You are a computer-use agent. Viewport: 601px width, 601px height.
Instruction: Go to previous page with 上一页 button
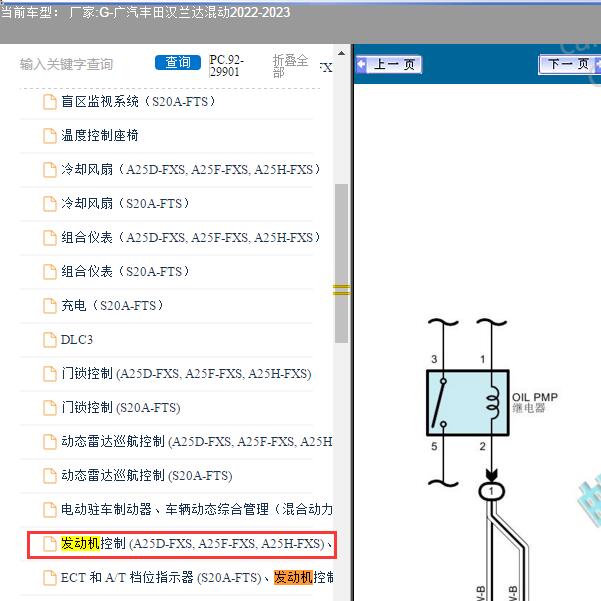389,64
